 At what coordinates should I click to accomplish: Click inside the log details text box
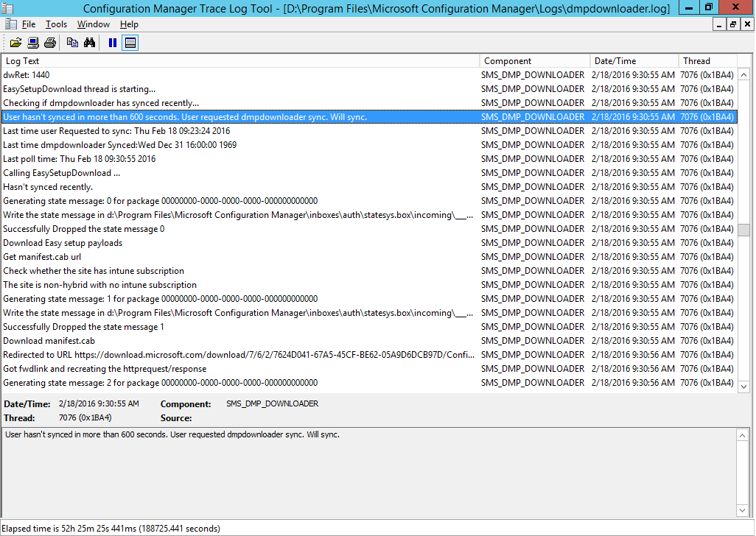[369, 473]
